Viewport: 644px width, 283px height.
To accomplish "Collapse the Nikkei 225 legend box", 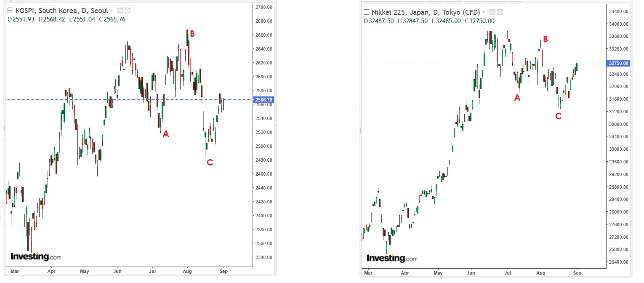I will [x=366, y=12].
